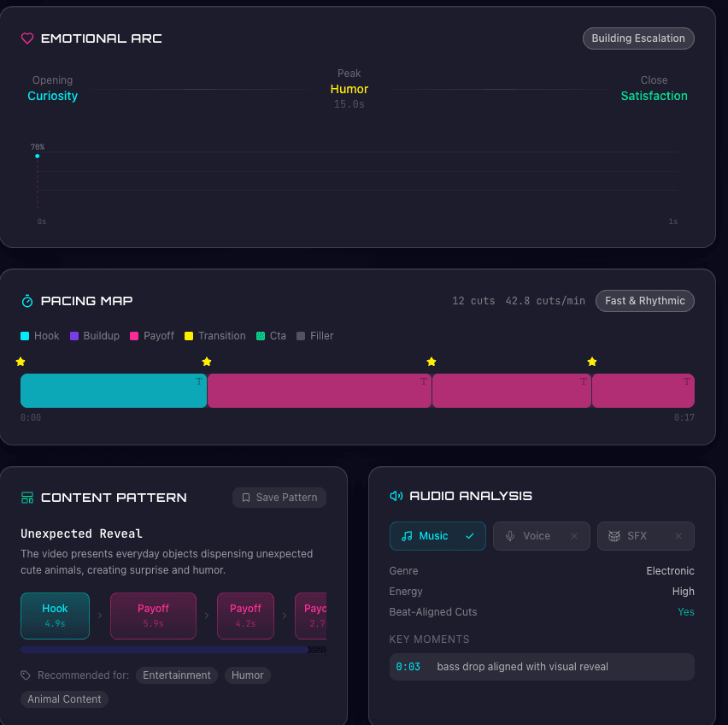This screenshot has width=728, height=725.
Task: Select the Animal Content tag
Action: tap(63, 698)
